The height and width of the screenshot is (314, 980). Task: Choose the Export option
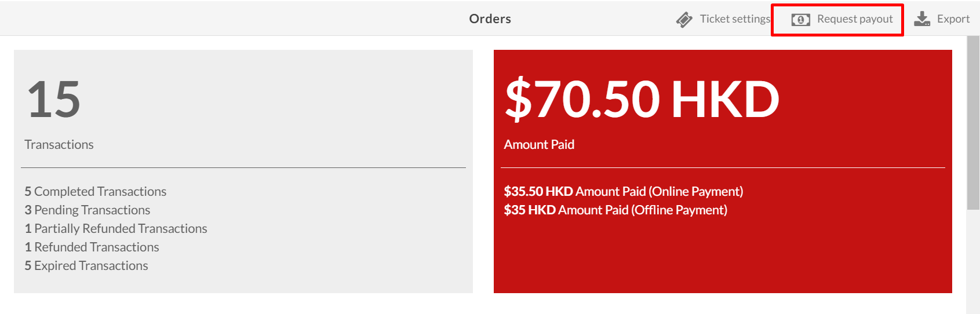942,19
